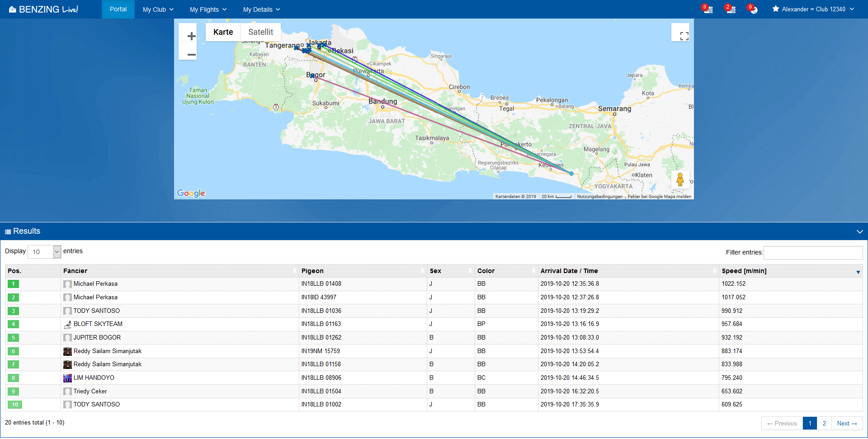Click the BENZING Live logo
This screenshot has height=439, width=868.
coord(43,9)
